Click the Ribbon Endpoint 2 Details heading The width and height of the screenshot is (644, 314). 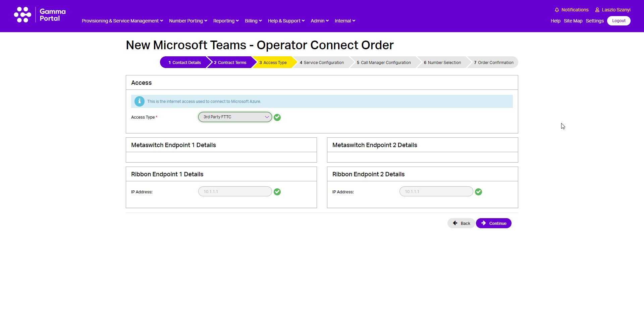point(368,174)
